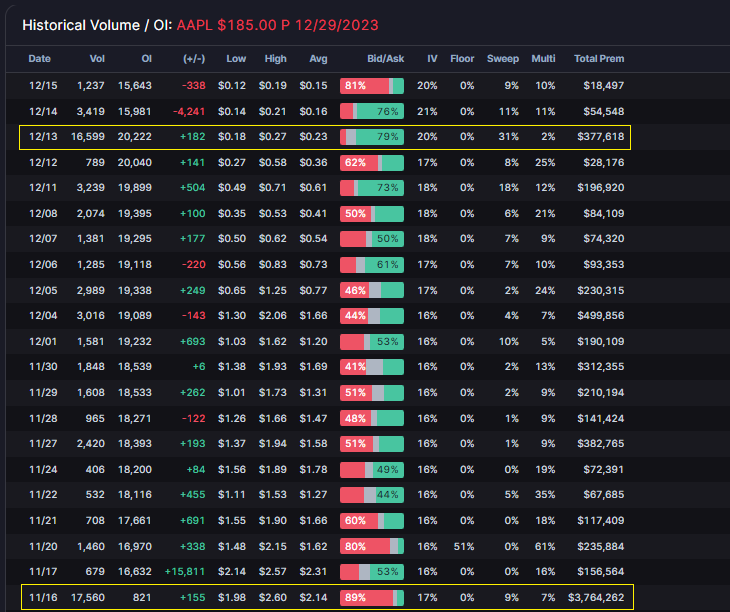Click the 41% bid/ask bar for 11/30
Viewport: 730px width, 612px height.
372,367
